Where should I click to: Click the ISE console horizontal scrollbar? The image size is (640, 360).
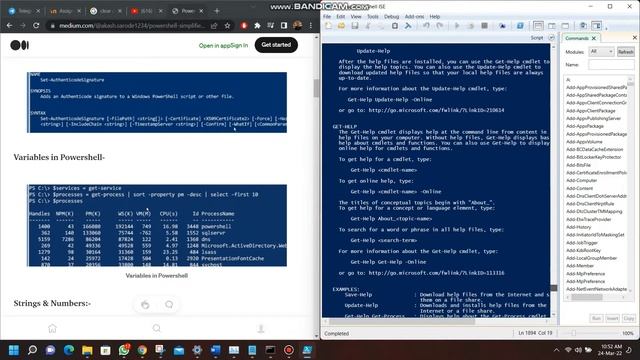tap(402, 322)
